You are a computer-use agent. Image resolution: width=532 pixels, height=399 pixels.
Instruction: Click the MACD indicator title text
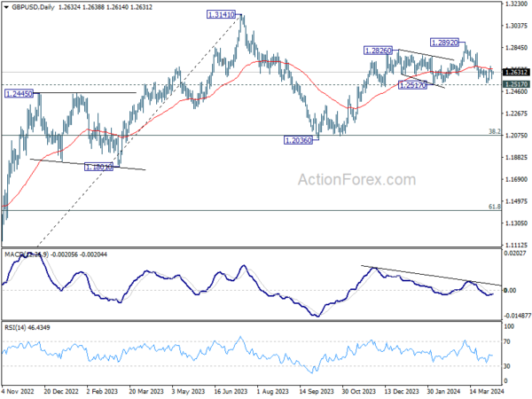tap(56, 254)
